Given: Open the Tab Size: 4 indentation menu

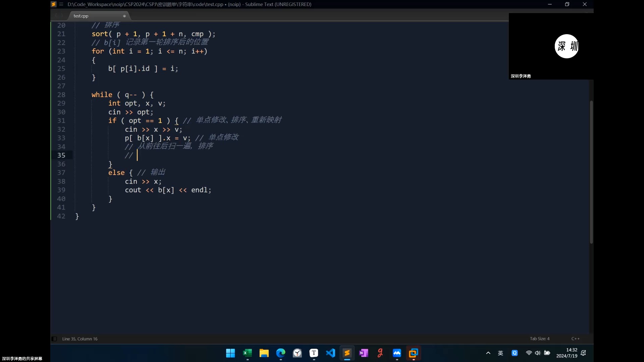Looking at the screenshot, I should coord(540,339).
